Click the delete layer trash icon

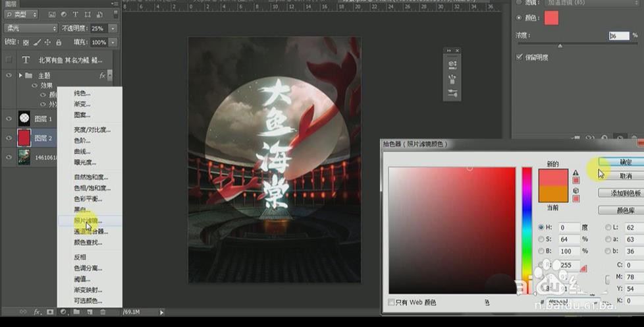point(103,312)
